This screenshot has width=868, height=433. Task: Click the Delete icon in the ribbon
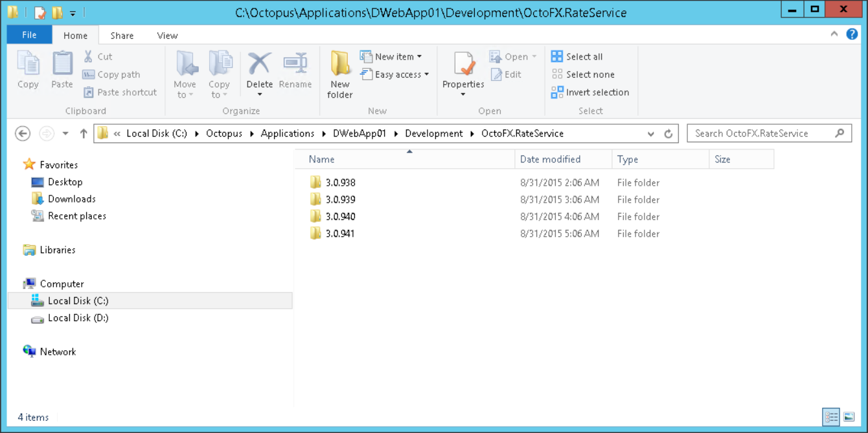click(x=259, y=65)
